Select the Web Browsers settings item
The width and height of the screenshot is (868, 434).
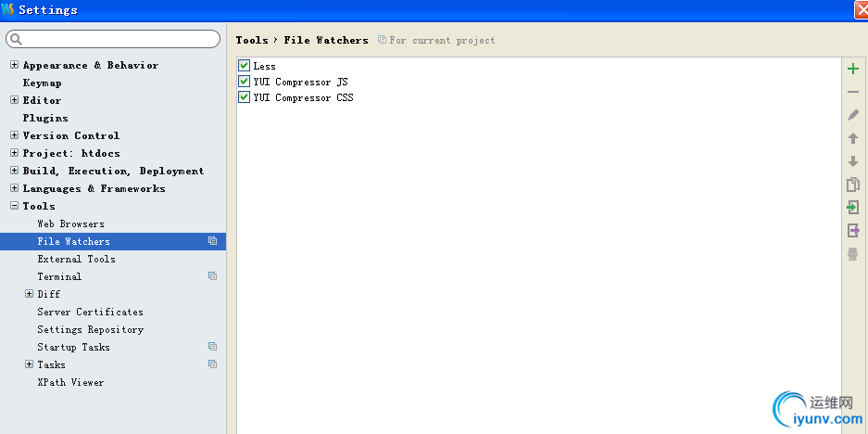coord(70,223)
